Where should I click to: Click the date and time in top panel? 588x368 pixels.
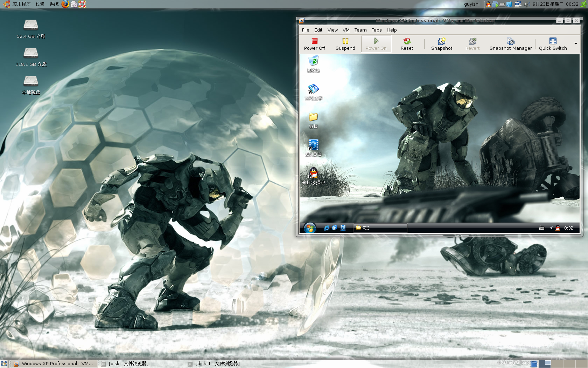point(555,4)
